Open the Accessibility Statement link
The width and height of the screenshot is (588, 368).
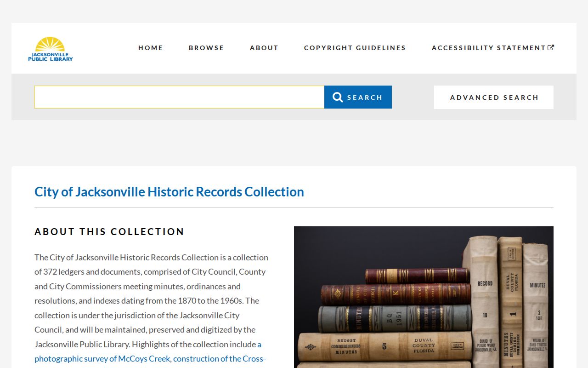tap(493, 48)
